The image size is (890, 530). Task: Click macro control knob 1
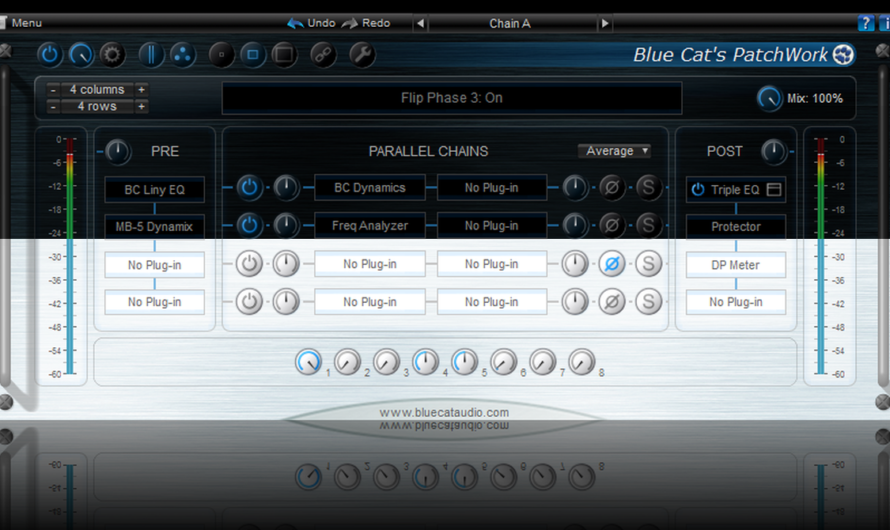pyautogui.click(x=309, y=362)
